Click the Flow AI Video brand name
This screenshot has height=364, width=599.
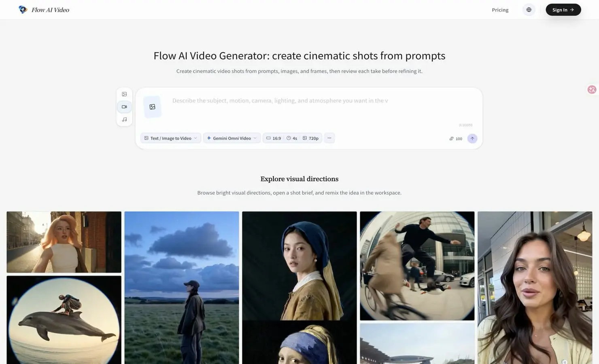click(50, 10)
